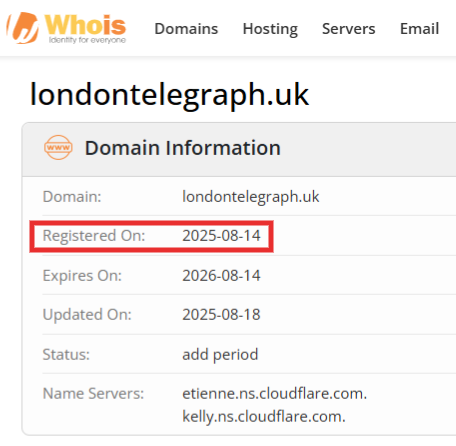Click the Registered On label

[x=94, y=236]
